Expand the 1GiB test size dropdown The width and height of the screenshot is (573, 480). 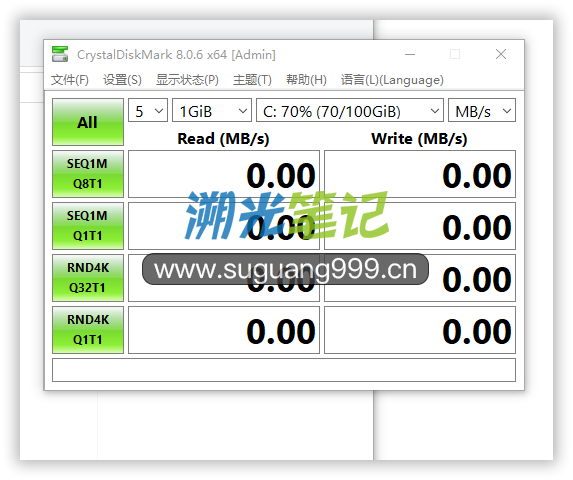point(212,110)
